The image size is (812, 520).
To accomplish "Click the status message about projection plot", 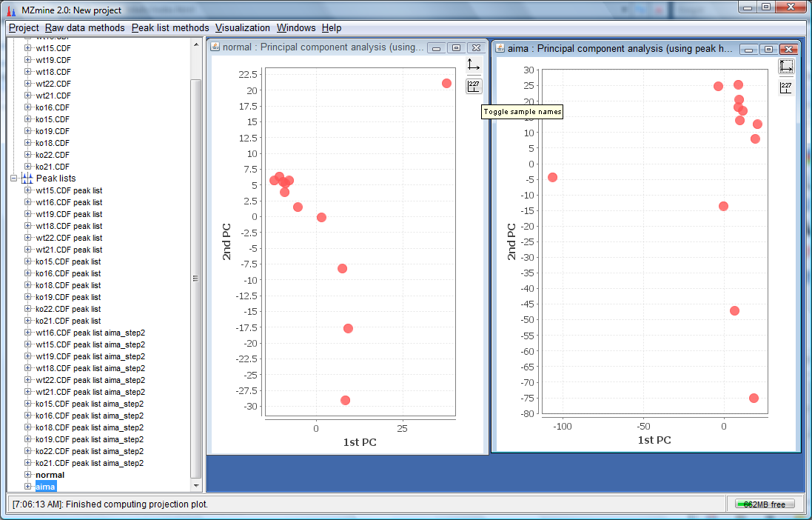I will 110,504.
